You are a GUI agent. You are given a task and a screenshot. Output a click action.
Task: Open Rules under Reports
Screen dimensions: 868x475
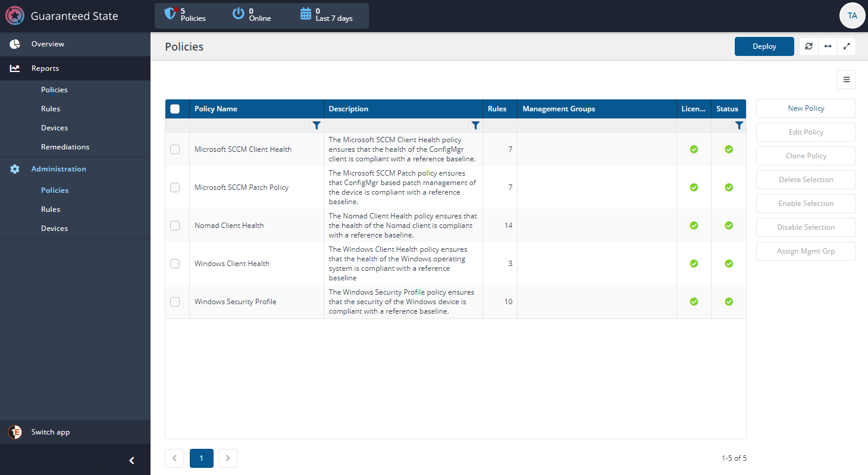point(51,109)
